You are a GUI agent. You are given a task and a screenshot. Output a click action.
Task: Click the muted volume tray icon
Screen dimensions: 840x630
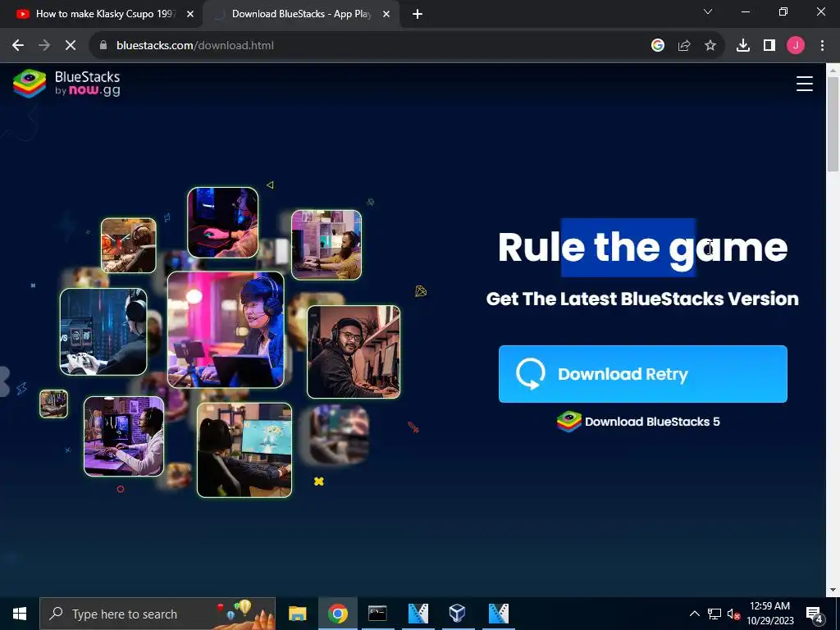pos(733,614)
